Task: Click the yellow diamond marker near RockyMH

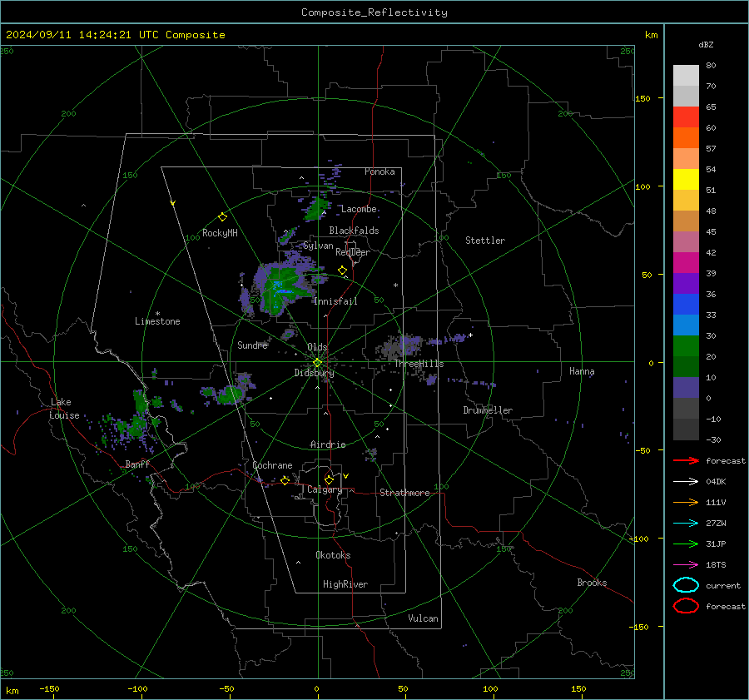Action: click(x=222, y=217)
